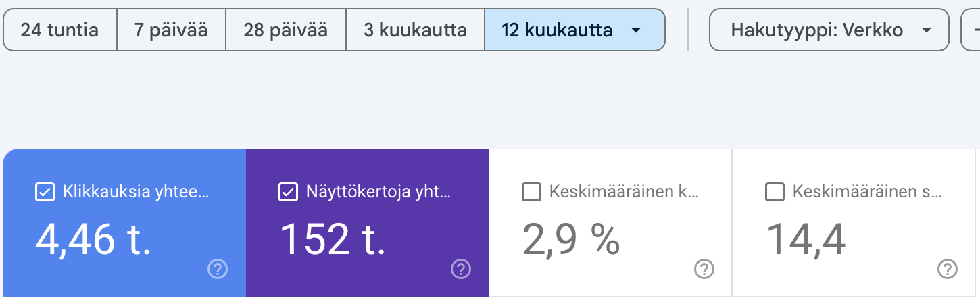
Task: Choose the 3 kuukautta range
Action: [415, 30]
